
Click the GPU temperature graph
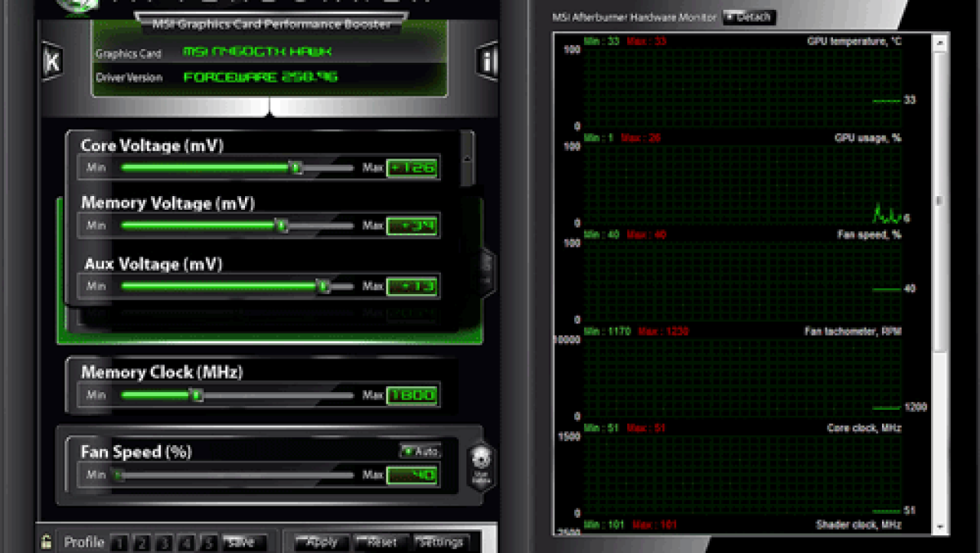coord(743,88)
